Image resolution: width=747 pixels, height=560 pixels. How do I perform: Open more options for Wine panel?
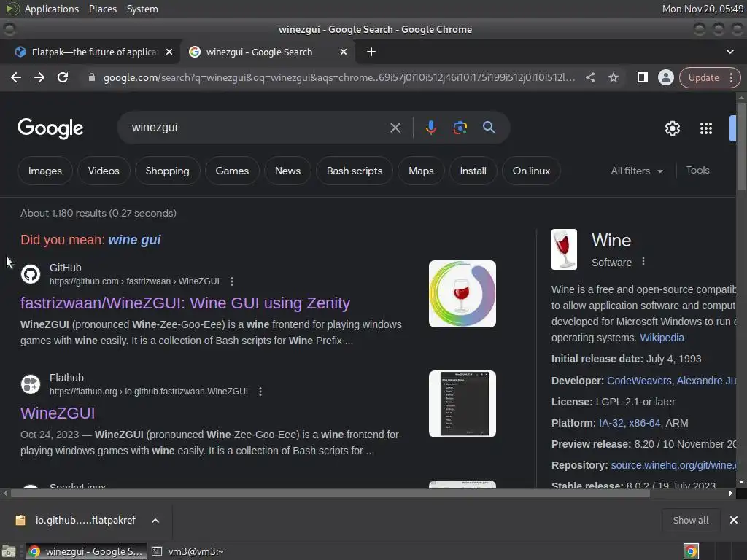(643, 262)
